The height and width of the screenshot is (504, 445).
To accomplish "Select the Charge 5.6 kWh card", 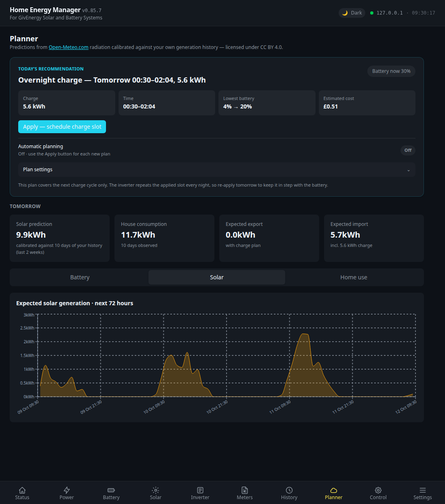I will pyautogui.click(x=67, y=103).
